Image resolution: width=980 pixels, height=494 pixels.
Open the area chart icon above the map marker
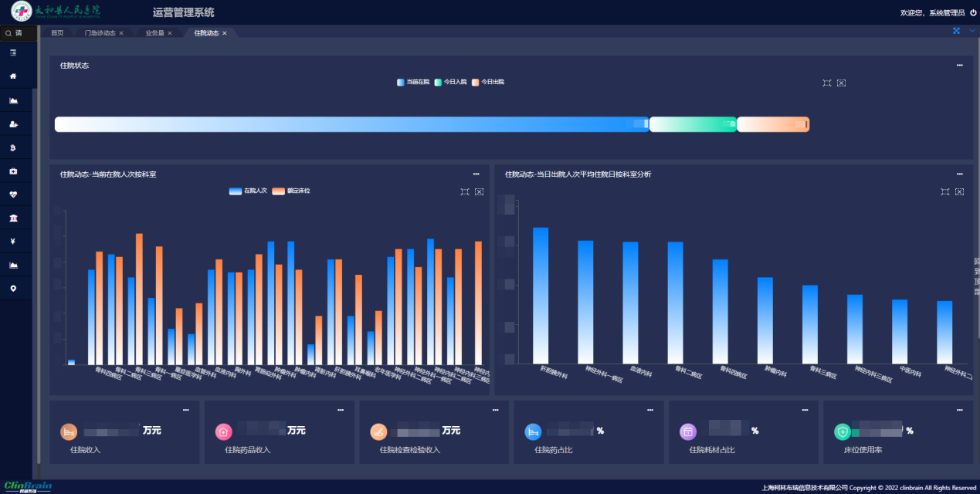[13, 265]
